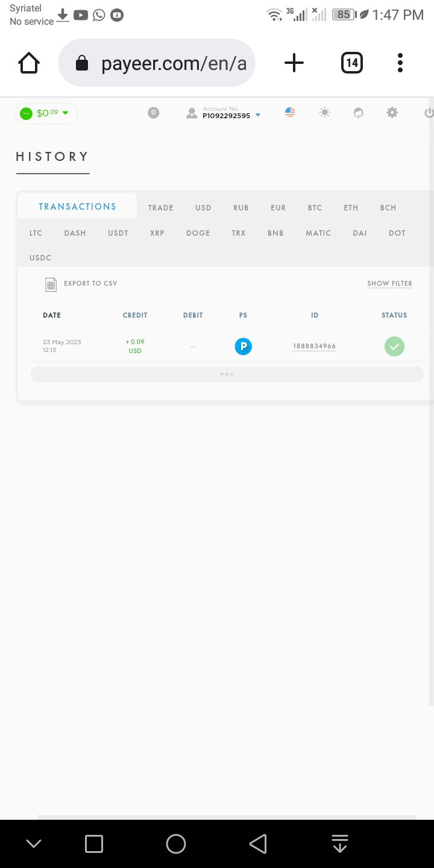Tap the browser home icon
Image resolution: width=434 pixels, height=868 pixels.
29,63
